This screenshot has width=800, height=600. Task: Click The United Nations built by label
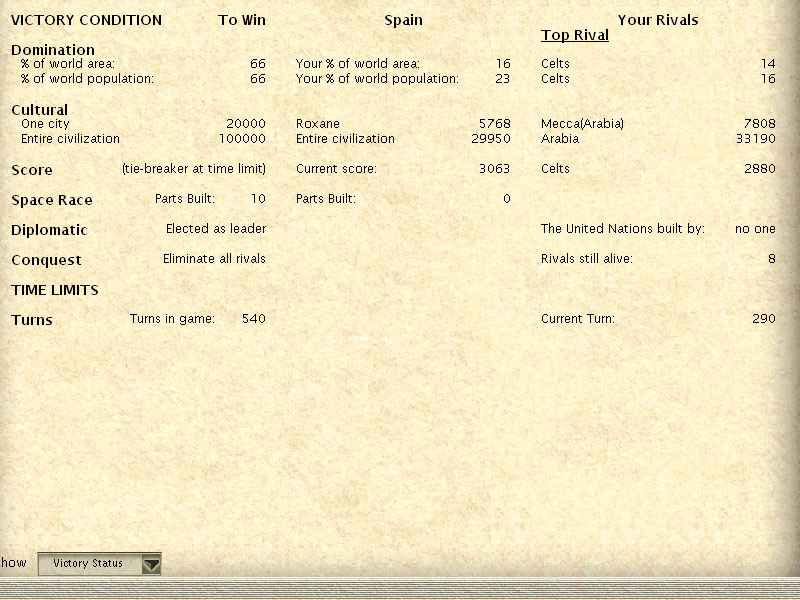tap(622, 229)
